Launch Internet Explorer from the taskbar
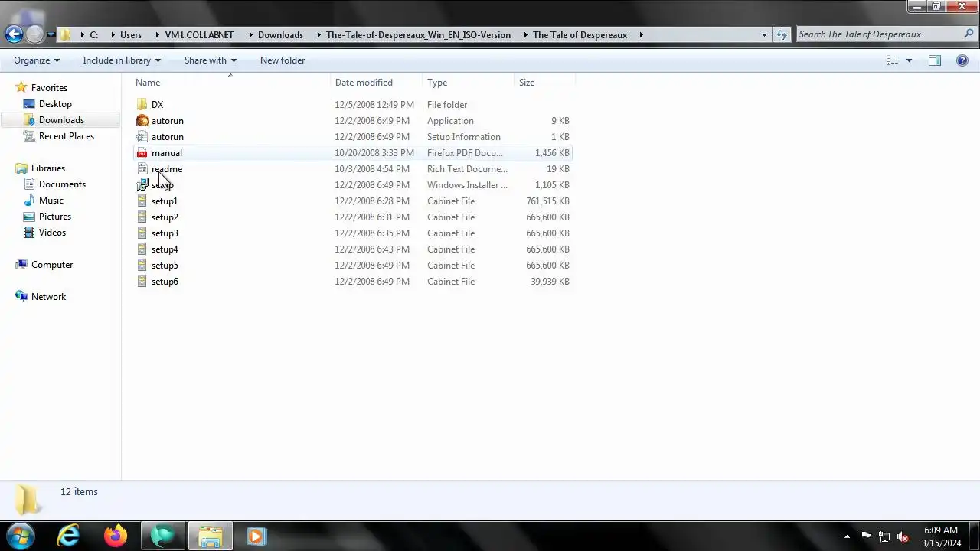Screen dimensions: 980x551 tap(69, 536)
